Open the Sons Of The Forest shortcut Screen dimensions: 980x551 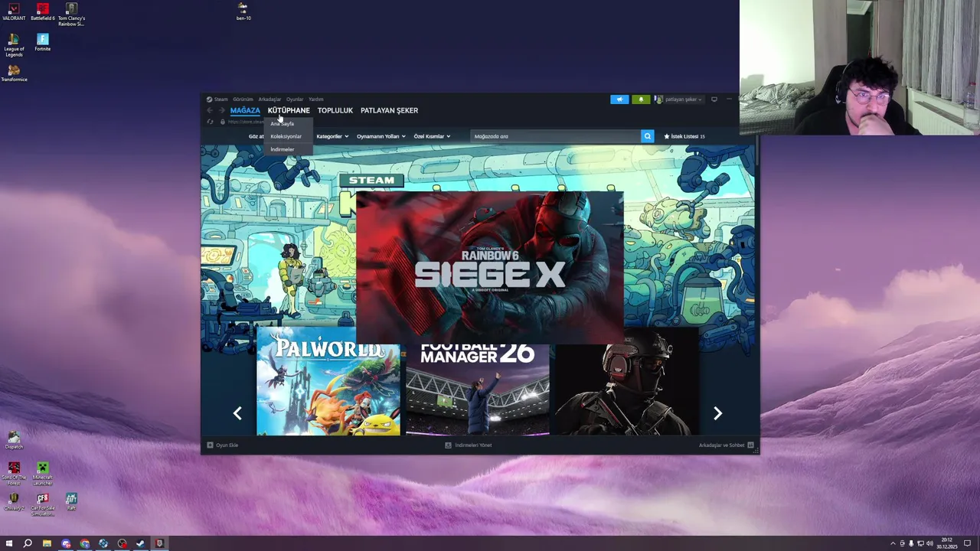pos(14,474)
